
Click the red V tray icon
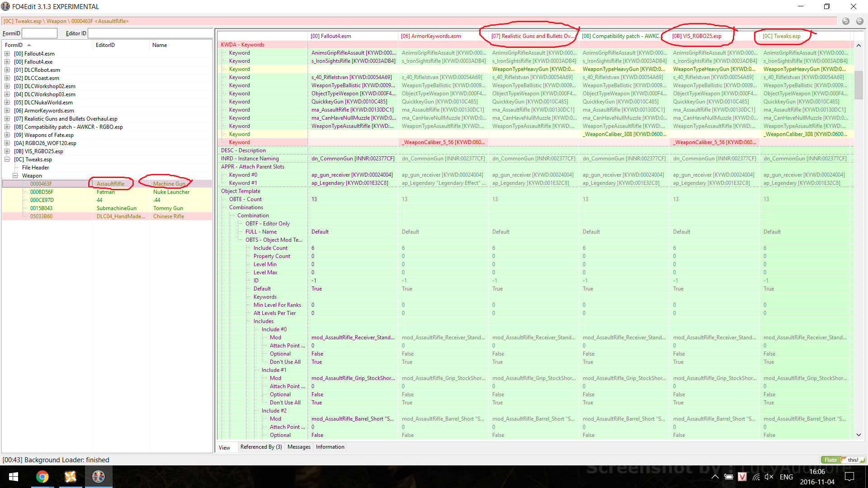click(742, 477)
